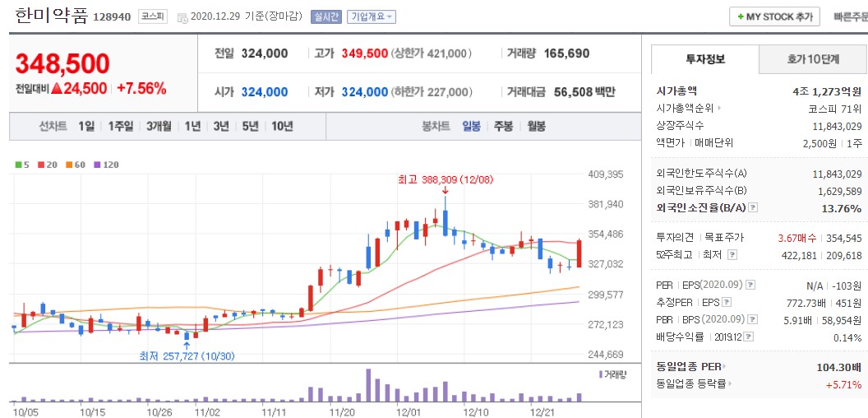Switch to the 호가10단계 tab

point(813,60)
